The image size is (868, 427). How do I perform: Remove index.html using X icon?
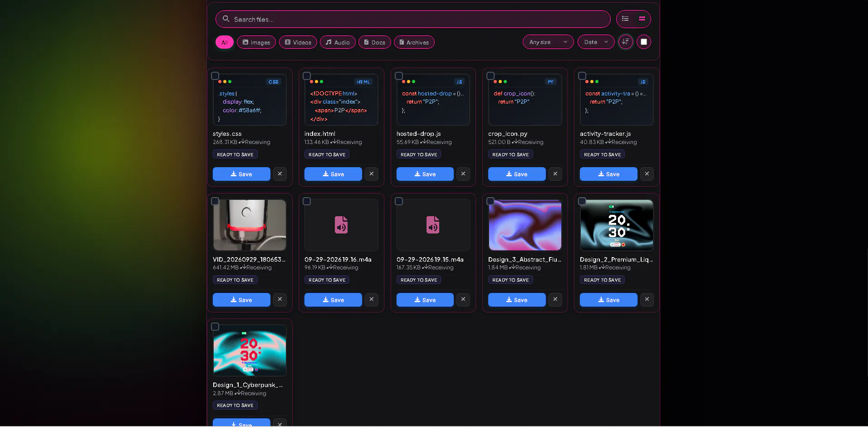pos(372,174)
